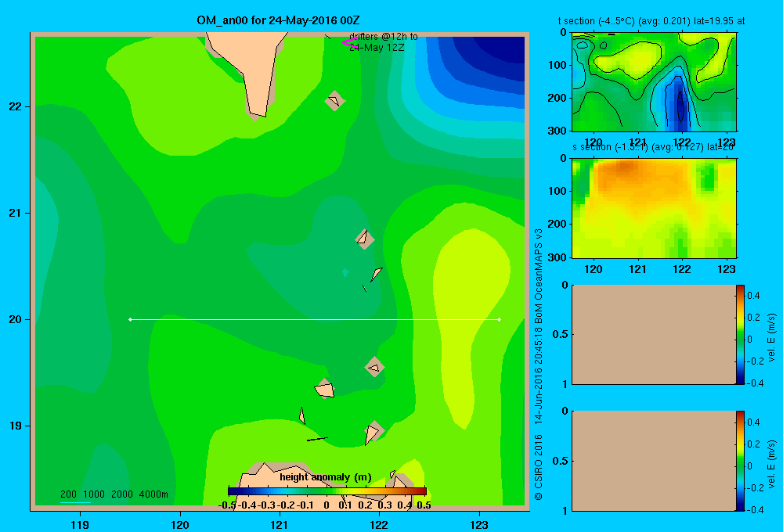Click the small island near latitude 22 east of the landmass

click(x=334, y=101)
